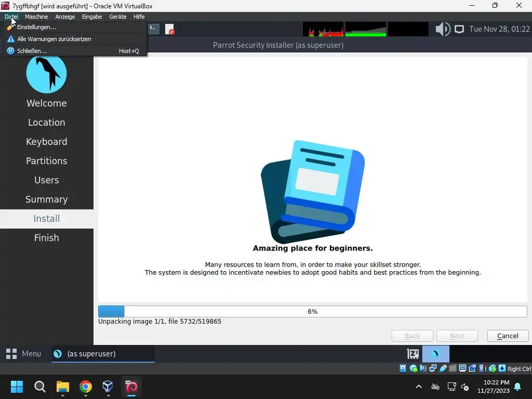
Task: Click the shared folders status icon
Action: (x=453, y=368)
